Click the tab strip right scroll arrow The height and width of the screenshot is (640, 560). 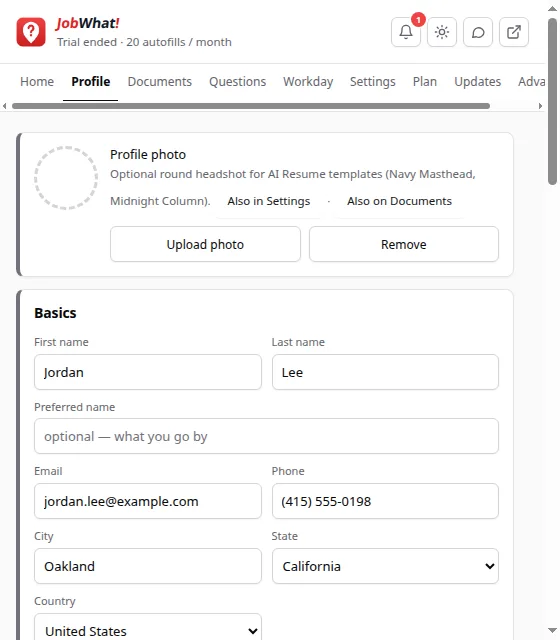540,106
